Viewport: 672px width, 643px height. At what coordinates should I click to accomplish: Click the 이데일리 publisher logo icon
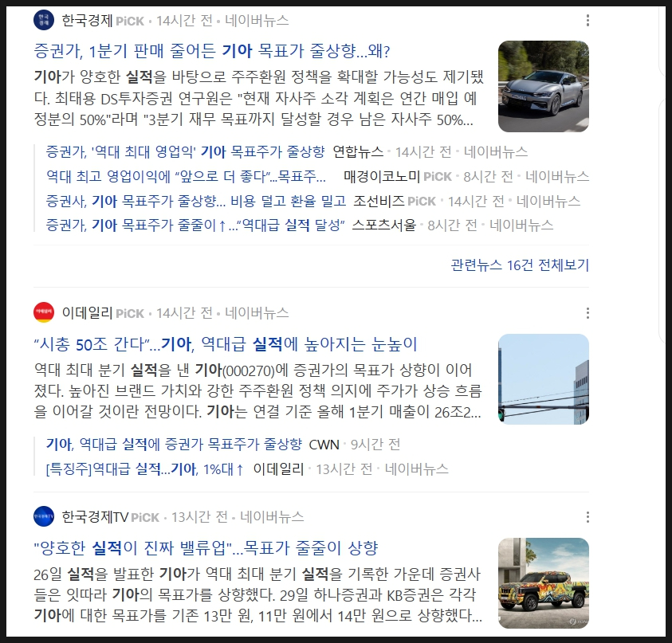[44, 312]
